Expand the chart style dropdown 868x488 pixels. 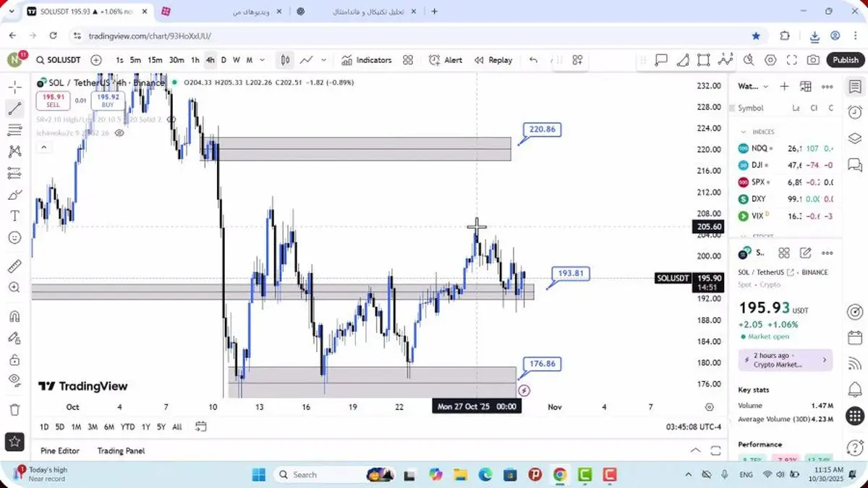click(x=323, y=60)
